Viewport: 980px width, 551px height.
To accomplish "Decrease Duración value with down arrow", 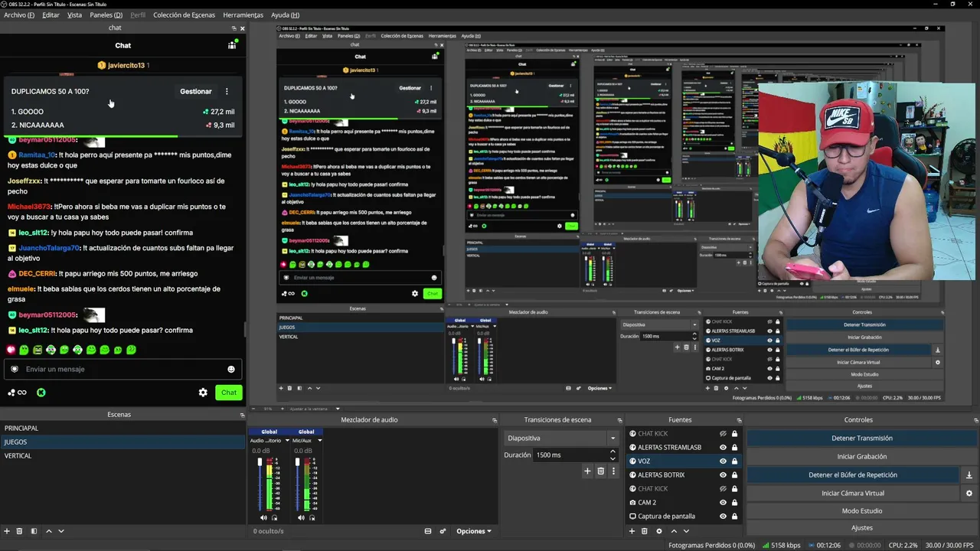I will [612, 458].
